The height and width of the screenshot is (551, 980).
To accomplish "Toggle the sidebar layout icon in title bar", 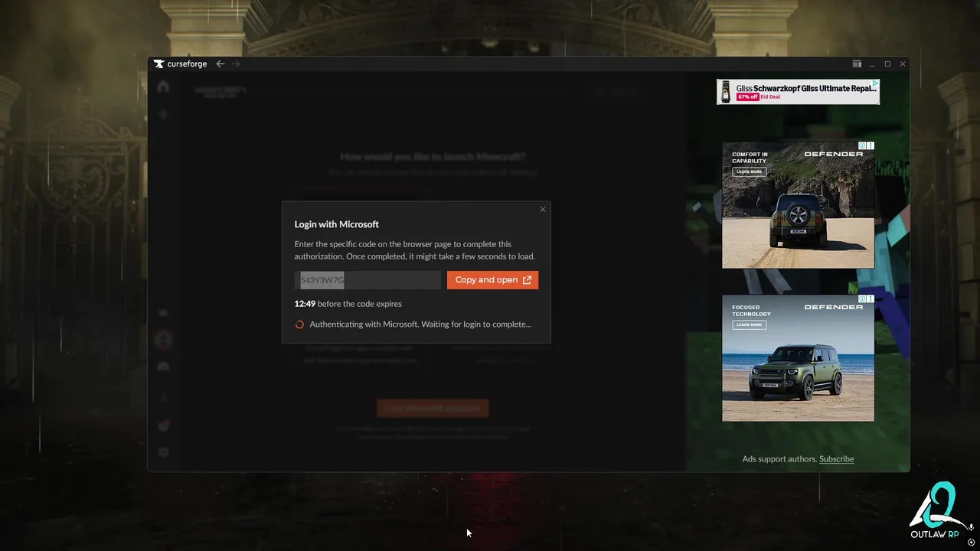I will pos(857,64).
